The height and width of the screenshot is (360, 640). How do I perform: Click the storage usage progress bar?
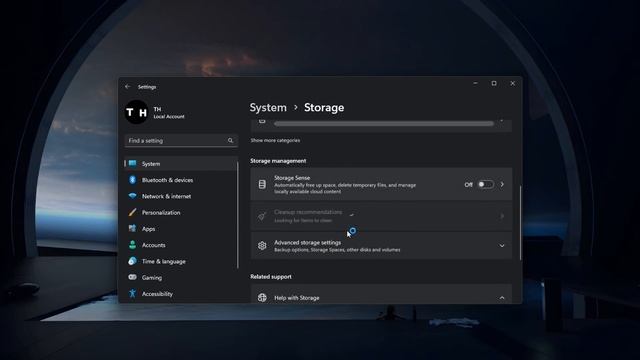tap(384, 123)
